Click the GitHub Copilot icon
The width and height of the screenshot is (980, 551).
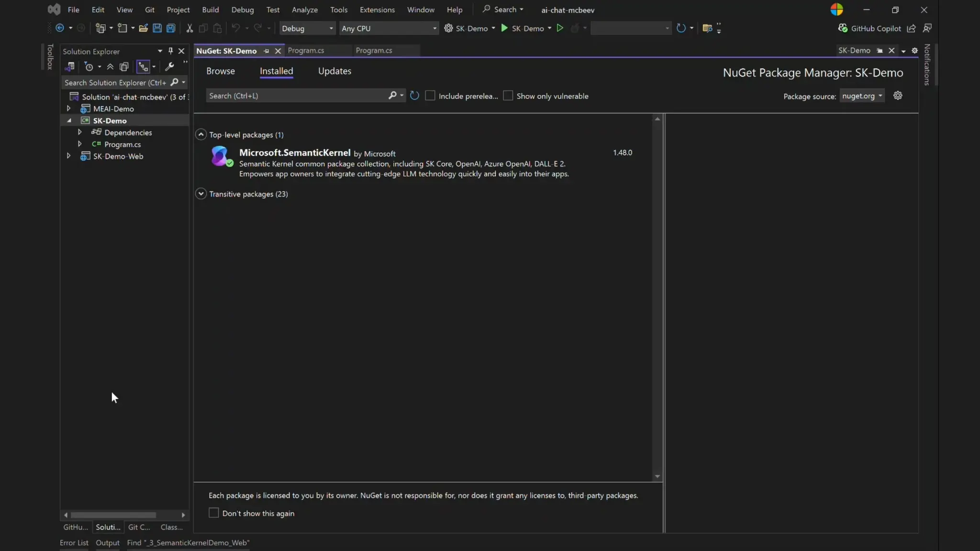pyautogui.click(x=843, y=28)
